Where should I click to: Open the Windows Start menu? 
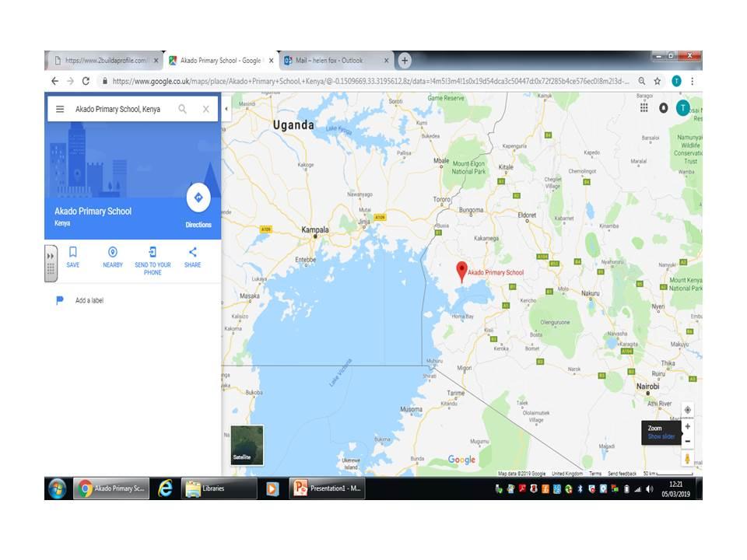(57, 488)
